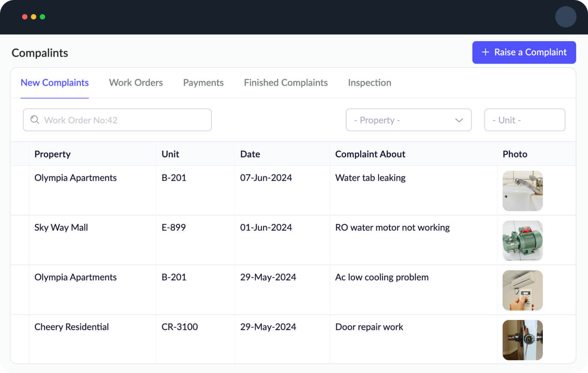The image size is (588, 373).
Task: Select the New Complaints tab
Action: pyautogui.click(x=54, y=83)
